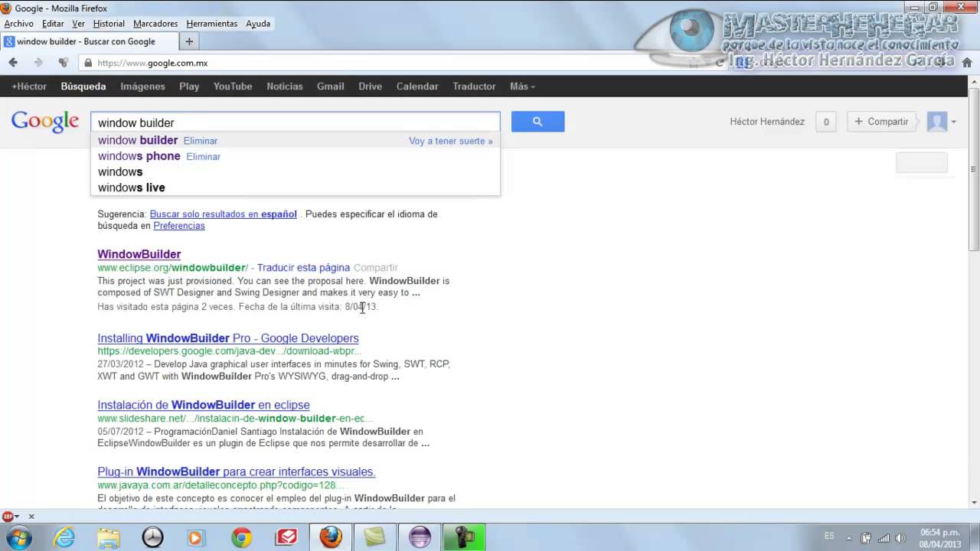Select the 'window builder - Buscar con Google' tab
The width and height of the screenshot is (980, 551).
coord(90,41)
